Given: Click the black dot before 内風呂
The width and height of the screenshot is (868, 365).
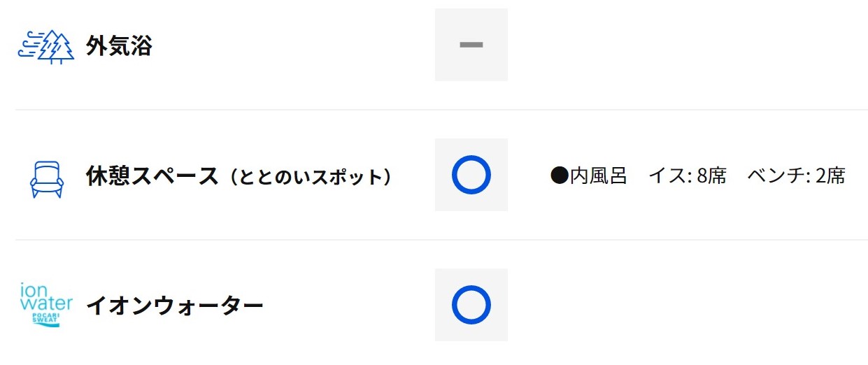Looking at the screenshot, I should 560,176.
